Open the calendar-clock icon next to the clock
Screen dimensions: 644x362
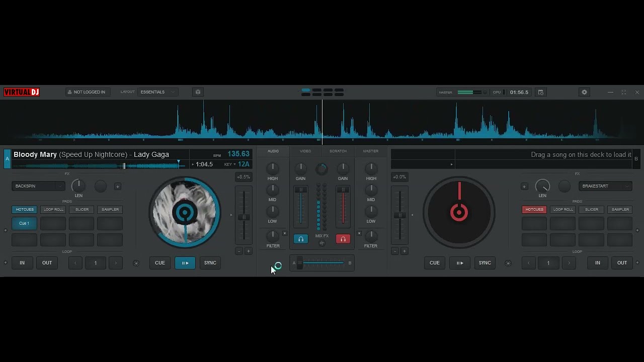pyautogui.click(x=541, y=93)
